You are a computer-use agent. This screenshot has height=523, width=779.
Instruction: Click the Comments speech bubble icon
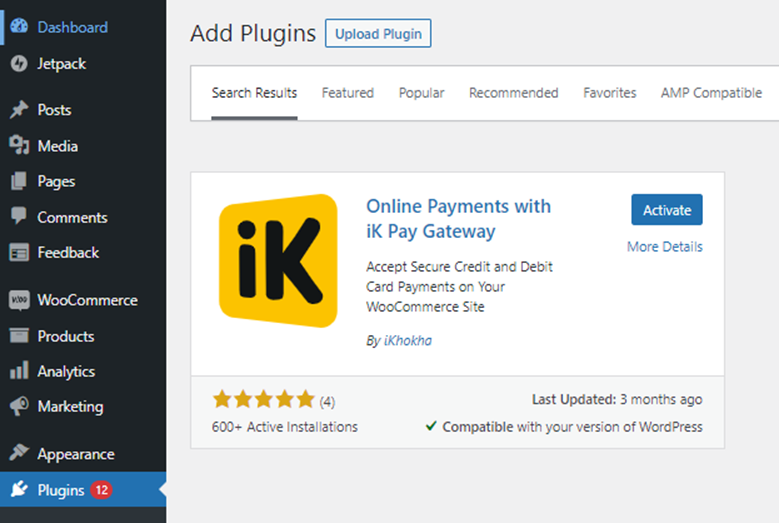coord(19,217)
